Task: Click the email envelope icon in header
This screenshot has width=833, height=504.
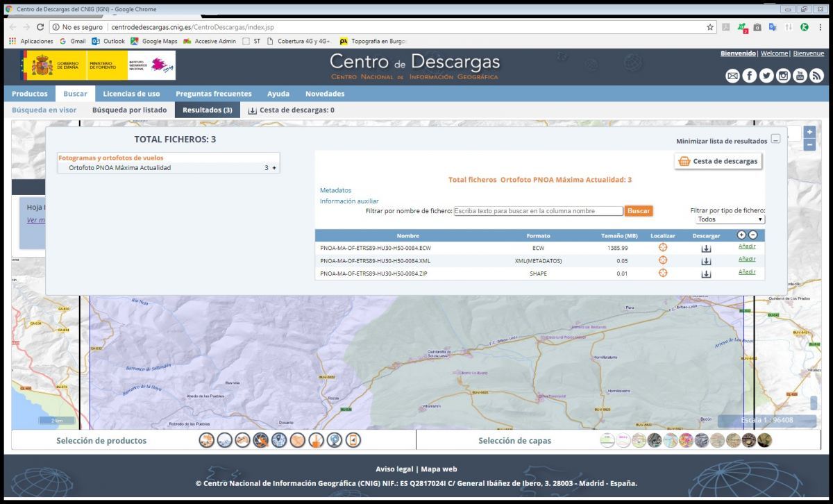Action: [x=732, y=76]
